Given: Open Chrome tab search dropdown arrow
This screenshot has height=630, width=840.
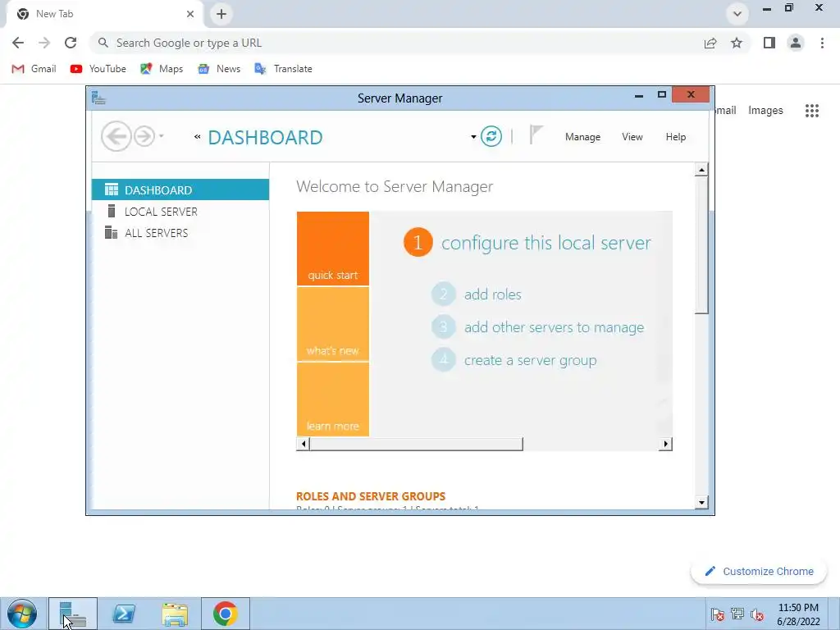Looking at the screenshot, I should point(737,14).
